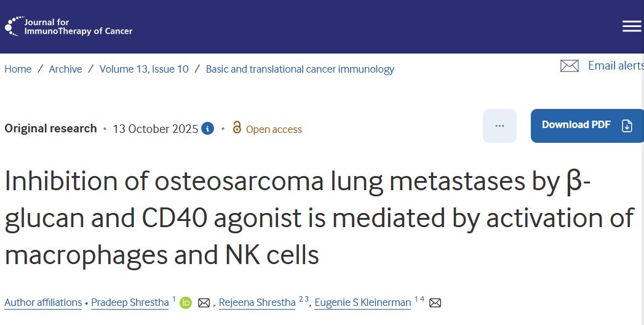
Task: Open author Pradeep Shrestha's details
Action: tap(130, 302)
